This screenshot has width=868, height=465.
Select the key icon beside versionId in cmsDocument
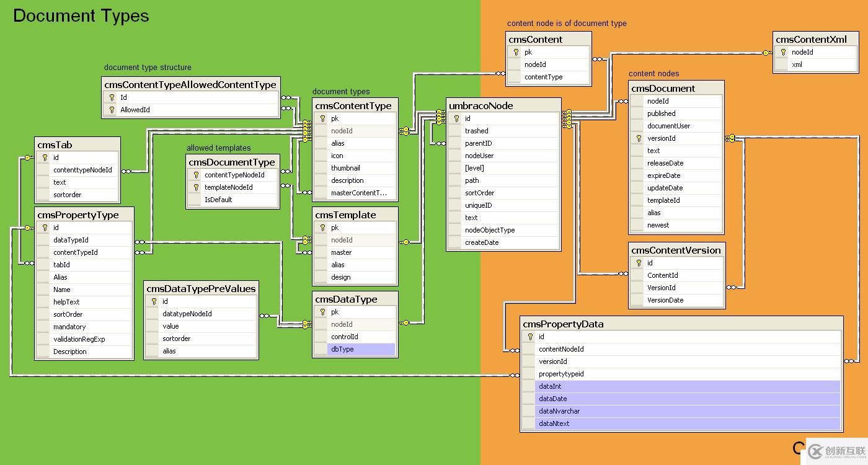(639, 138)
